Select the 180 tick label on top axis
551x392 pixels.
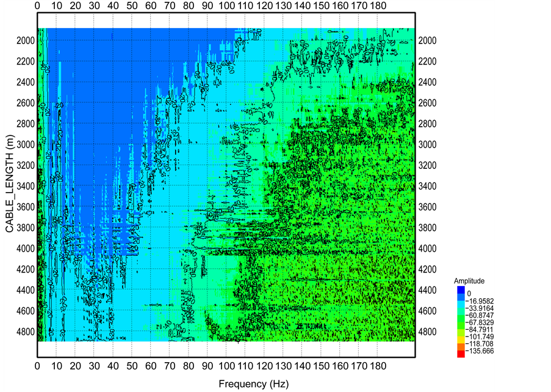click(x=378, y=5)
